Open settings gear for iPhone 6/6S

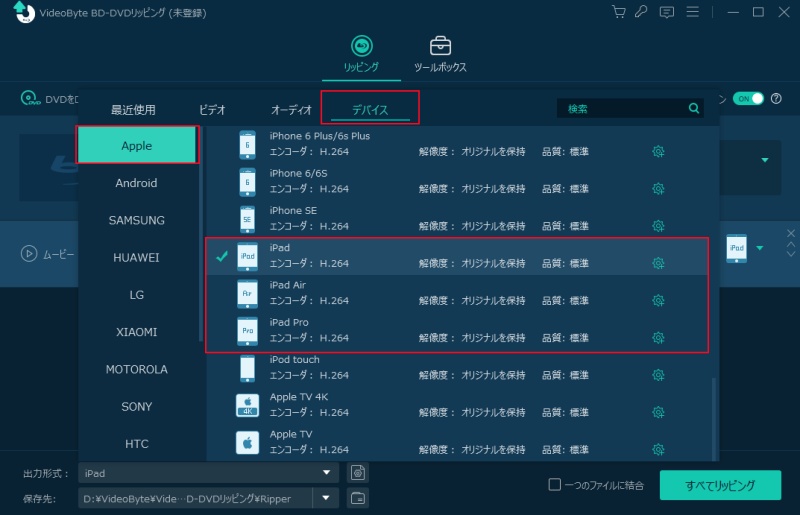[658, 189]
